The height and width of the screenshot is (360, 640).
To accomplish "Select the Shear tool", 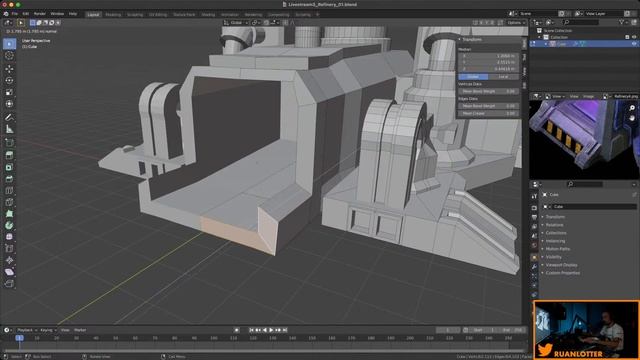I will 9,272.
